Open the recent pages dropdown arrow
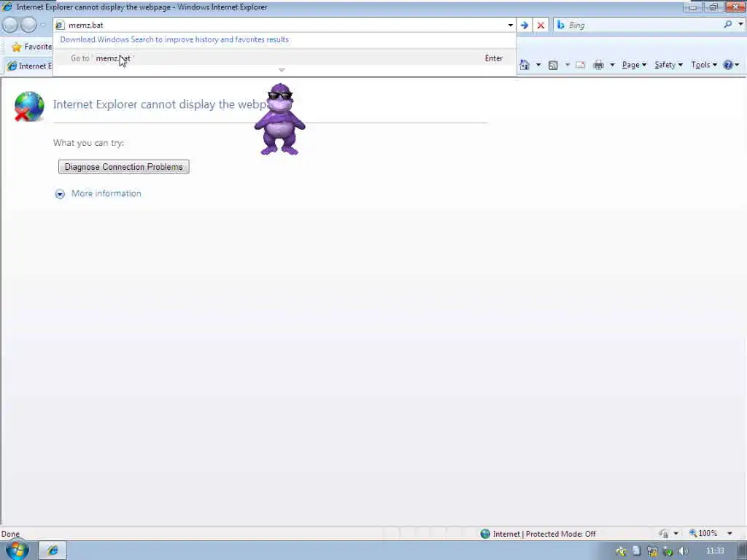Viewport: 747px width, 560px height. point(43,26)
